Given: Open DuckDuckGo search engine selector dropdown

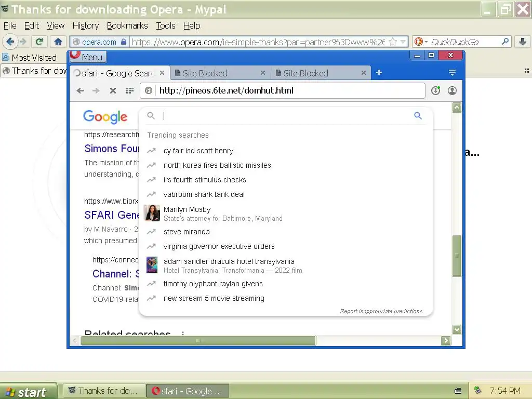Looking at the screenshot, I should tap(421, 42).
